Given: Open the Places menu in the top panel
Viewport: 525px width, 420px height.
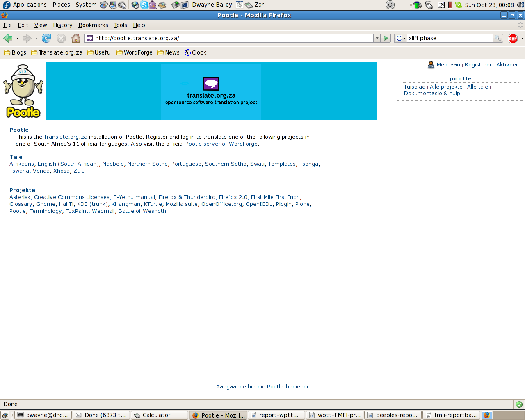Looking at the screenshot, I should pos(61,5).
